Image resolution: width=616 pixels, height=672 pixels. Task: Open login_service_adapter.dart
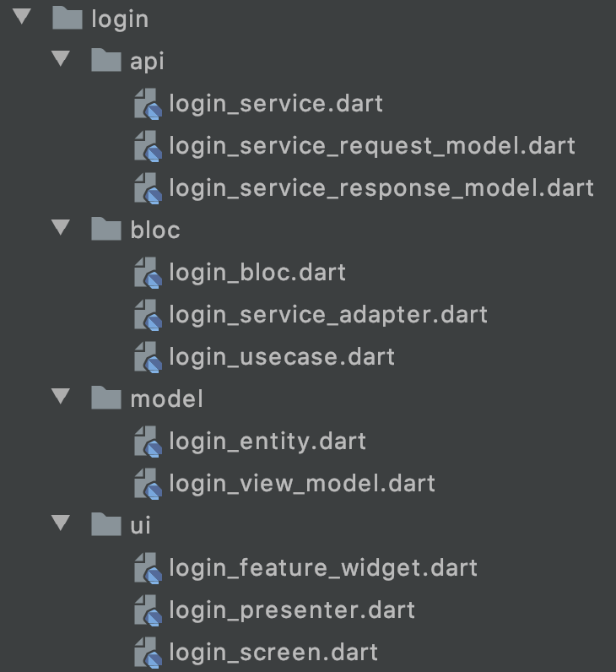328,315
